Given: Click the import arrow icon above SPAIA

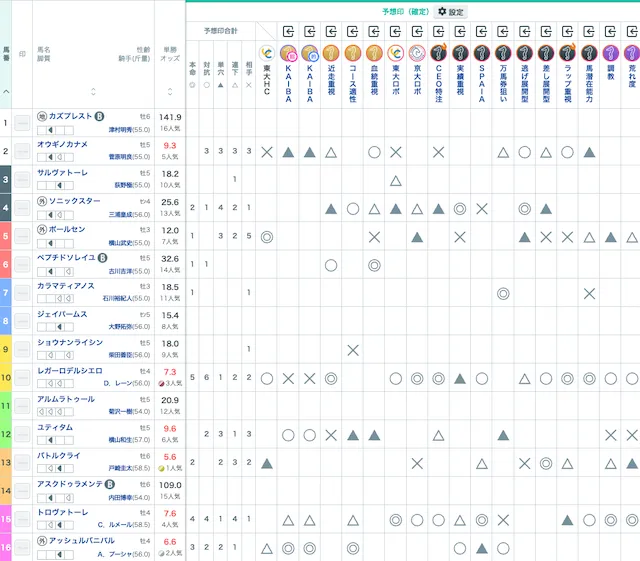Looking at the screenshot, I should click(482, 31).
